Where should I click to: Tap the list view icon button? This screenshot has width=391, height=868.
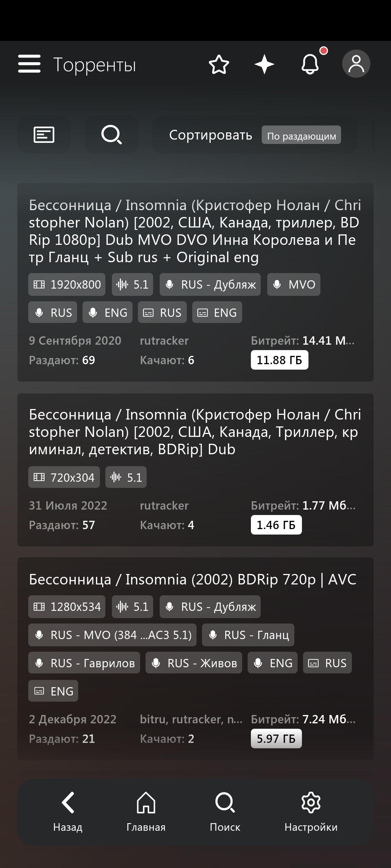(44, 135)
